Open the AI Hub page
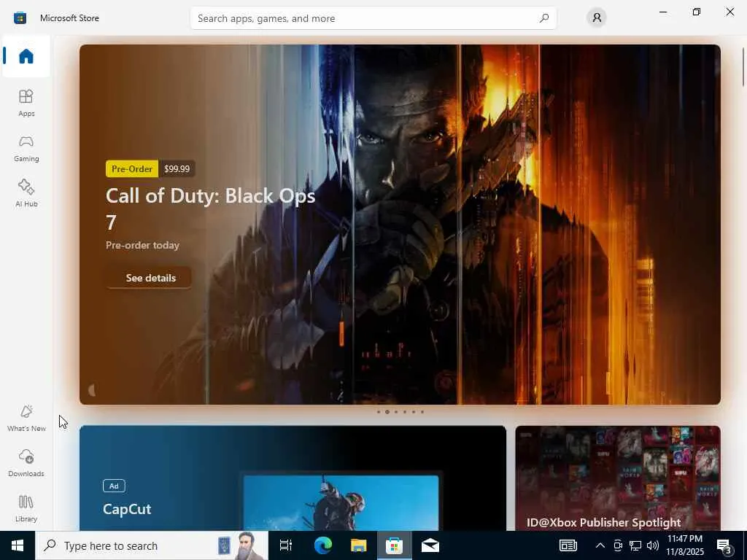This screenshot has width=747, height=560. pyautogui.click(x=26, y=193)
